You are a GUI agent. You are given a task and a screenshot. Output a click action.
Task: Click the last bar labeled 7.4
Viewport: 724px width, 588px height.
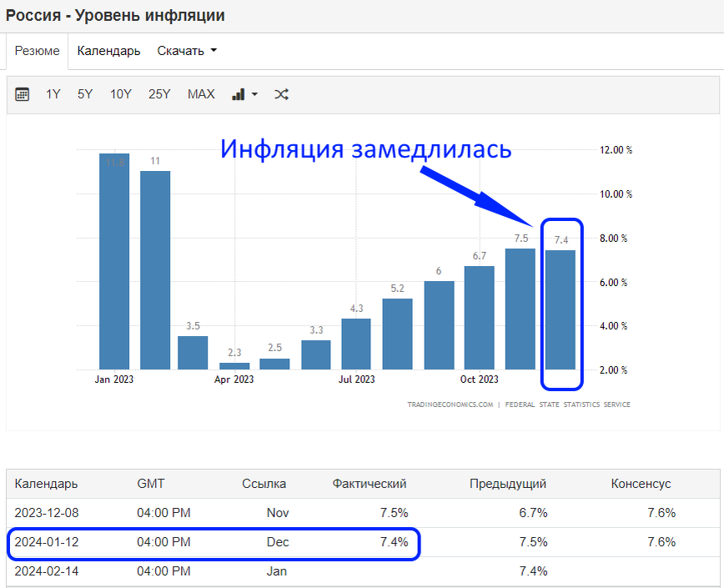pos(561,309)
